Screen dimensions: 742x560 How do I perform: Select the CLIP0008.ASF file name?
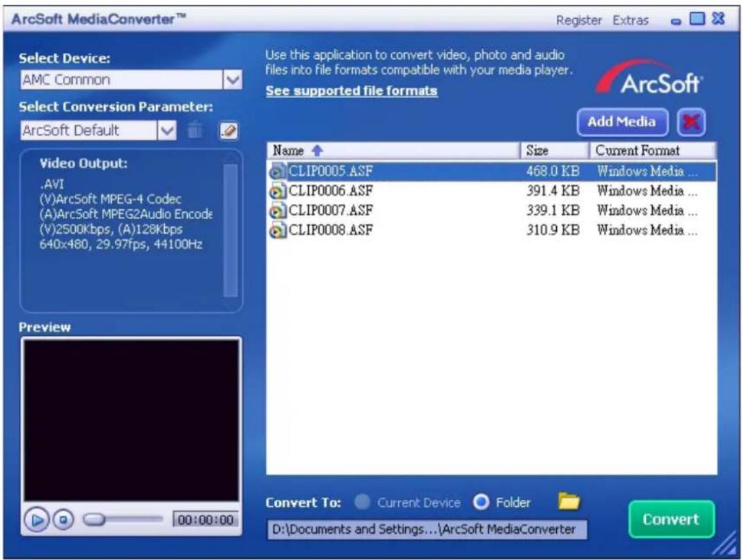point(330,230)
